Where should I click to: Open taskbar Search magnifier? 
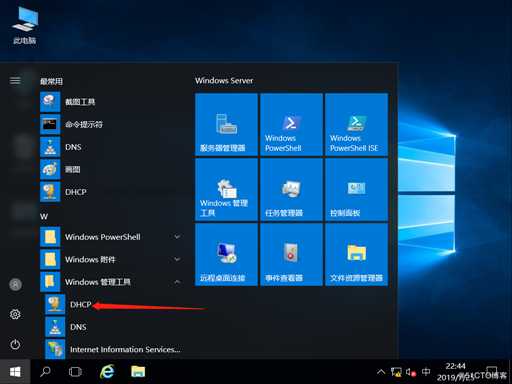(45, 371)
